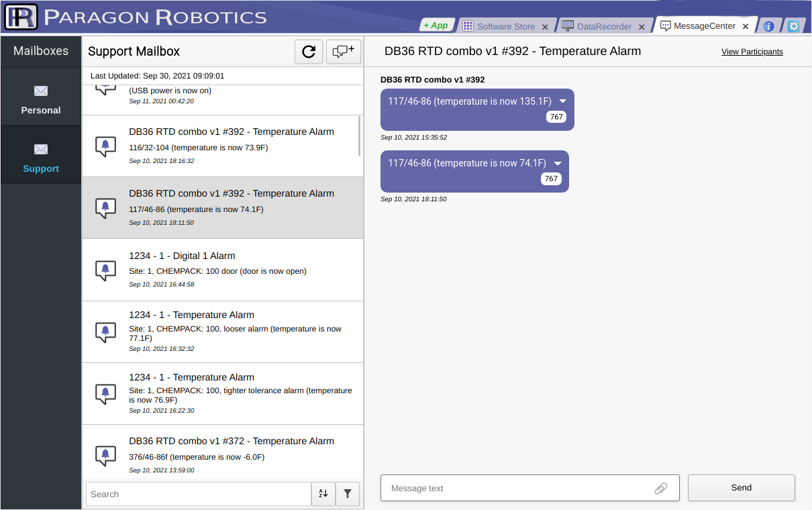The image size is (812, 510).
Task: Click alarm bell icon for 117/46-86 conversation
Action: (105, 208)
